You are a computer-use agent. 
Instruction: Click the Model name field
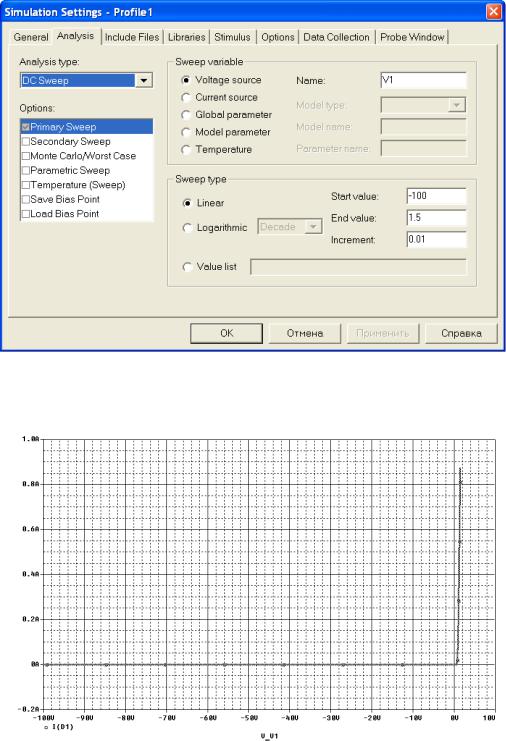click(x=423, y=127)
